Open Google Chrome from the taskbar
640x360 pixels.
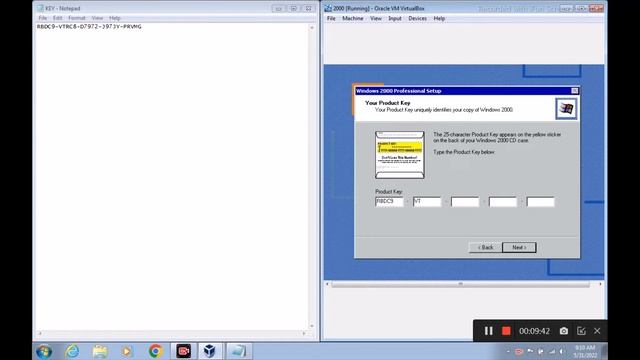tap(155, 351)
